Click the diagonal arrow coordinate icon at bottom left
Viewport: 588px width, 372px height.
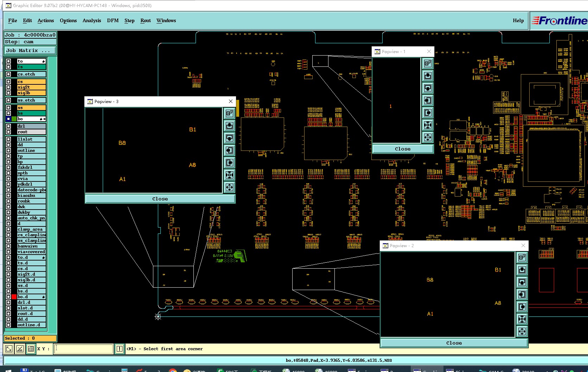pyautogui.click(x=9, y=349)
